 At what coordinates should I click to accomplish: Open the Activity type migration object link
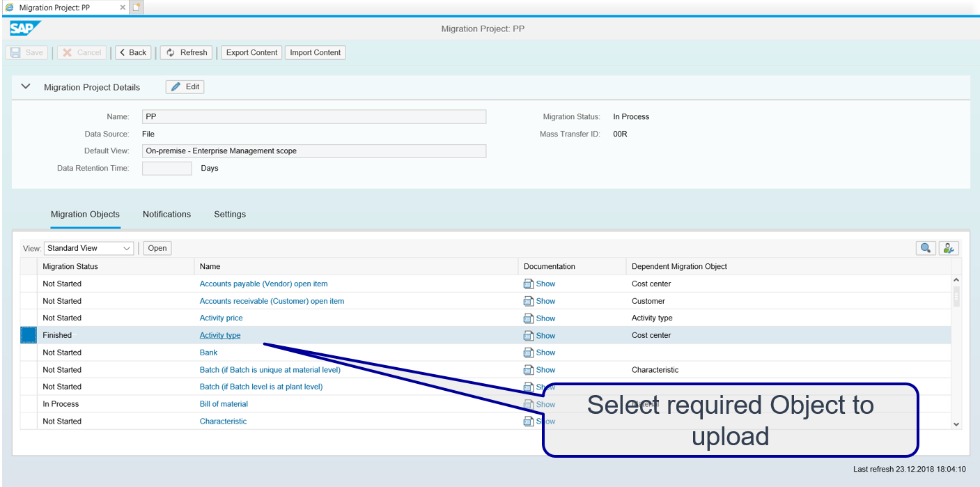220,335
